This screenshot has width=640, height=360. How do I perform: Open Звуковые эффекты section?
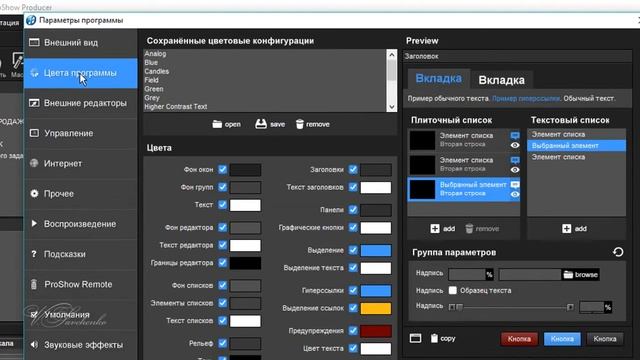click(x=81, y=345)
